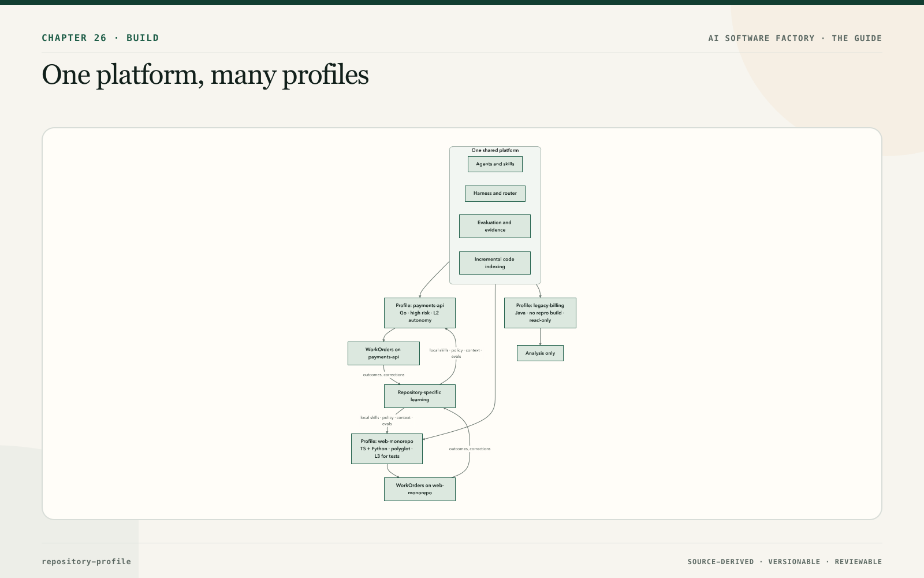Click the 'One shared platform' group label
The image size is (924, 578).
[x=495, y=150]
